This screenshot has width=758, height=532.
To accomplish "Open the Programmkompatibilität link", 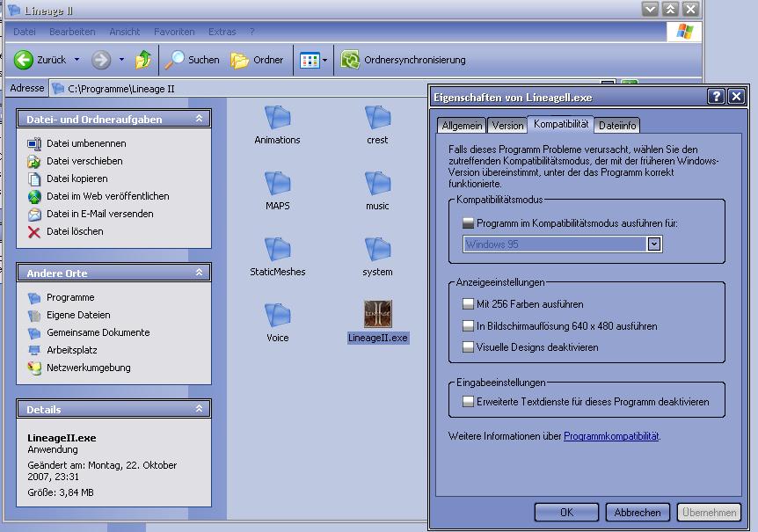I will point(610,436).
